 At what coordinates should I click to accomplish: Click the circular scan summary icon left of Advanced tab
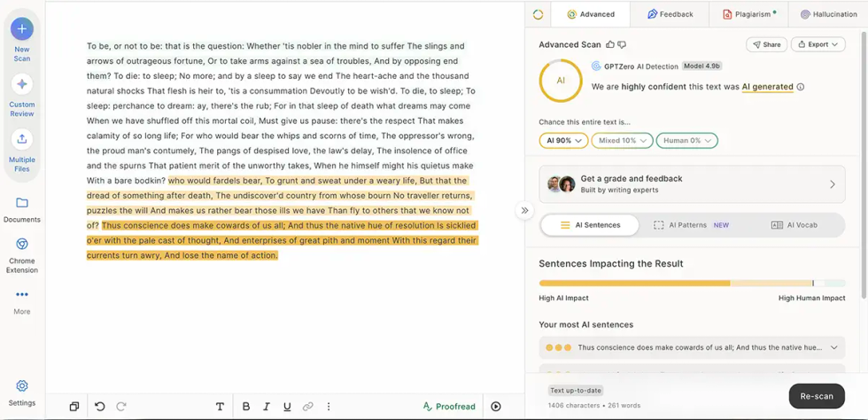[539, 14]
